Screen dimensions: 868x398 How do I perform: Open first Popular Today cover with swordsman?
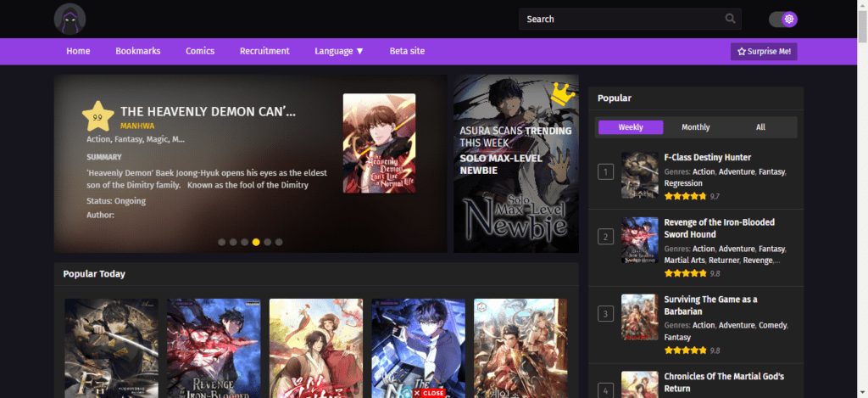pos(111,348)
